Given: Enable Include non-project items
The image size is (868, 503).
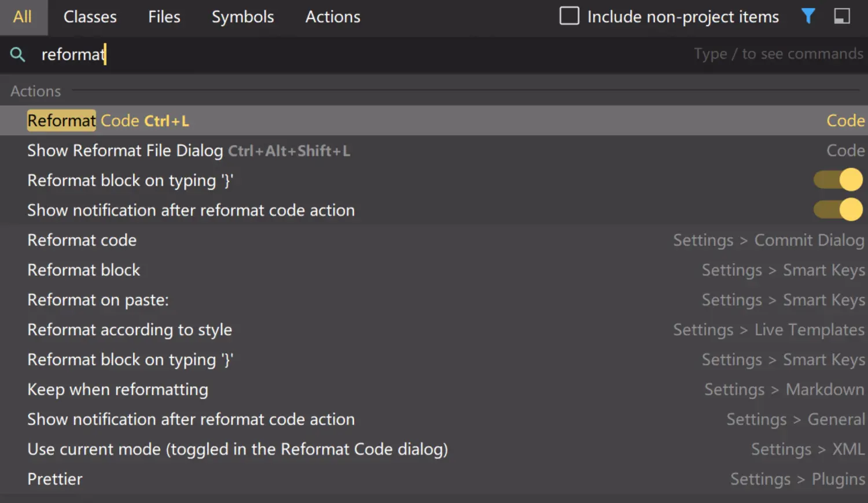Looking at the screenshot, I should click(x=569, y=16).
